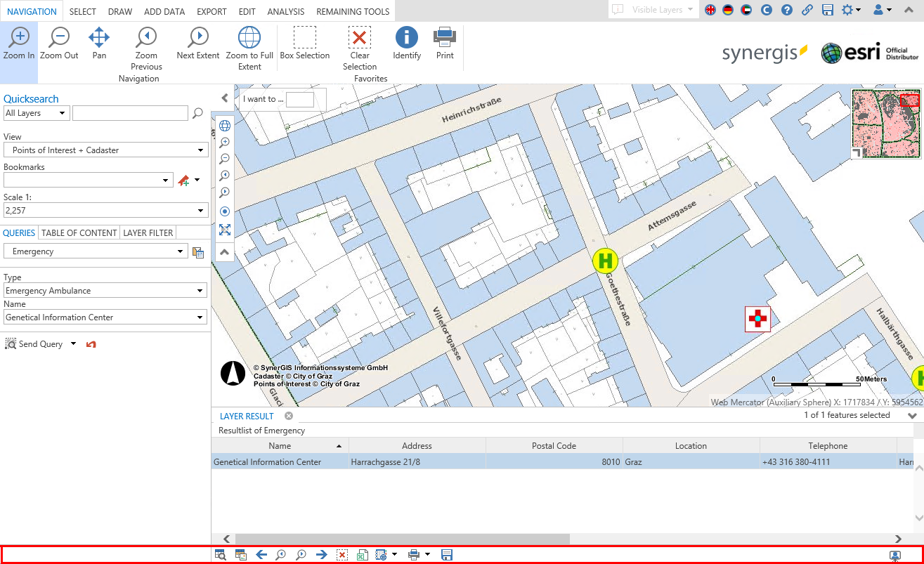Pick German as the interface language flag
924x564 pixels.
[727, 11]
